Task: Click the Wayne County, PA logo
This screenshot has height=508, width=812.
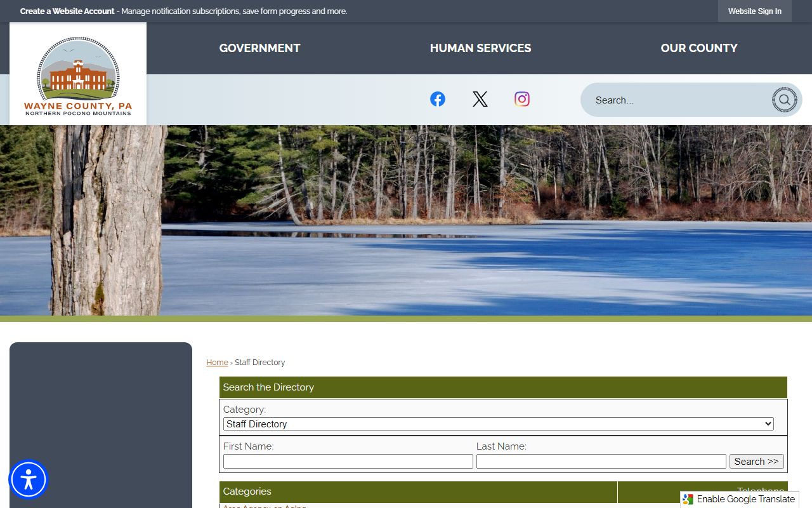Action: [78, 75]
